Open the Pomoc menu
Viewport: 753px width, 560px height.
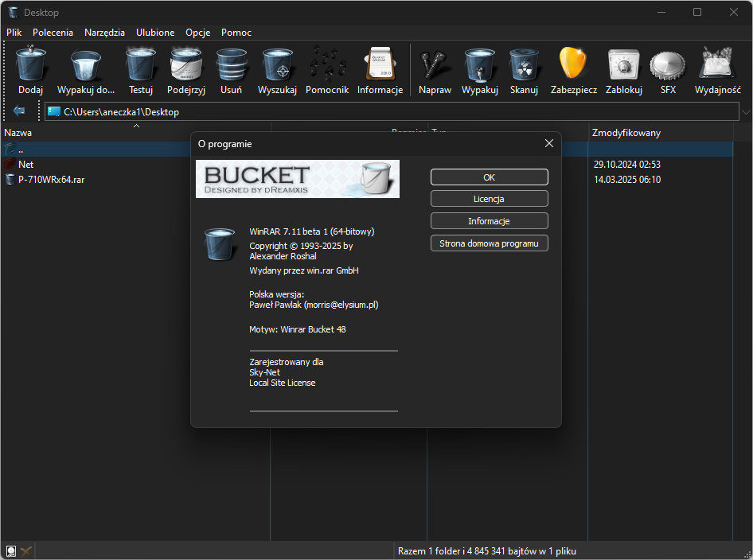(236, 32)
